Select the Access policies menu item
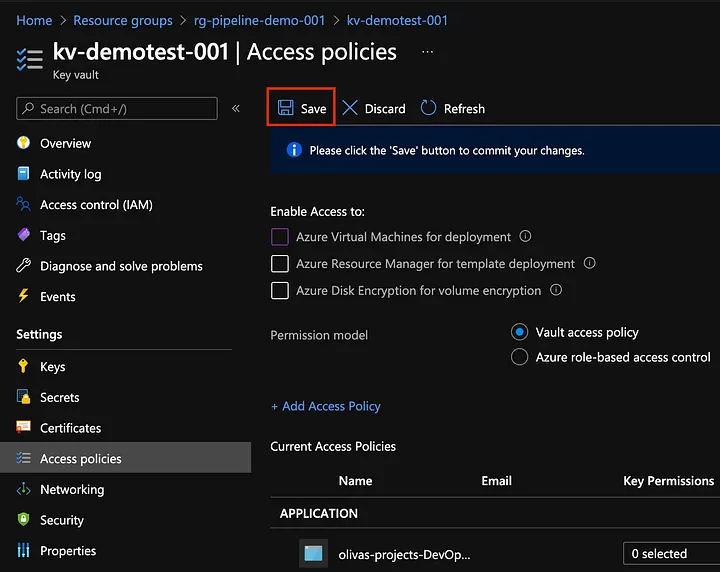Viewport: 720px width, 572px height. pyautogui.click(x=125, y=458)
